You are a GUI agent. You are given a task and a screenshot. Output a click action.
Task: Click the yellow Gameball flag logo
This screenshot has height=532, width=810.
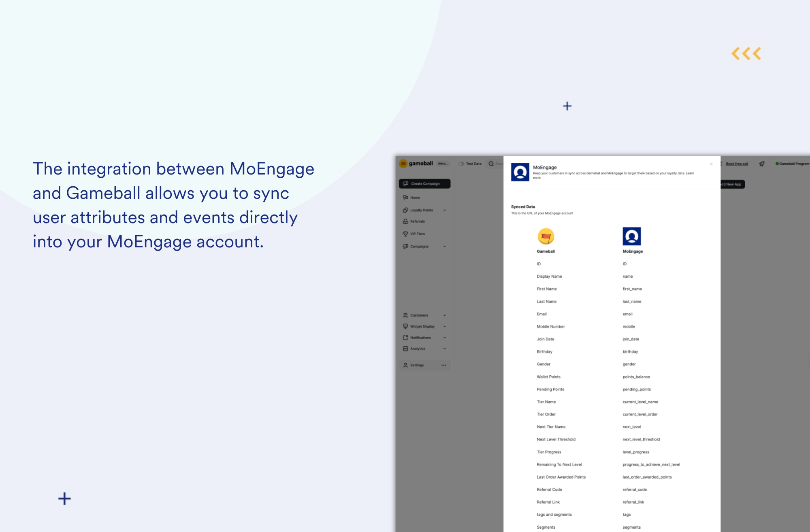pyautogui.click(x=546, y=236)
